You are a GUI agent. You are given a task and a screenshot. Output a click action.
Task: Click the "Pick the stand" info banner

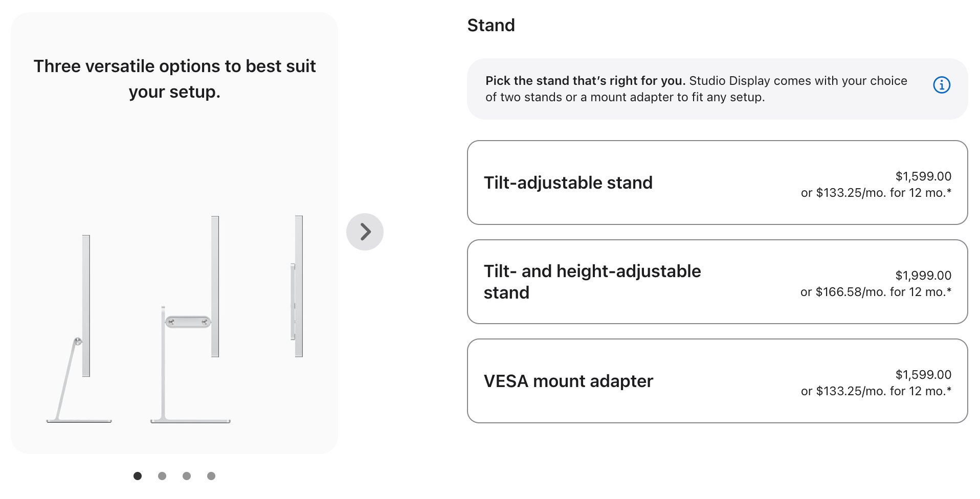click(x=696, y=89)
